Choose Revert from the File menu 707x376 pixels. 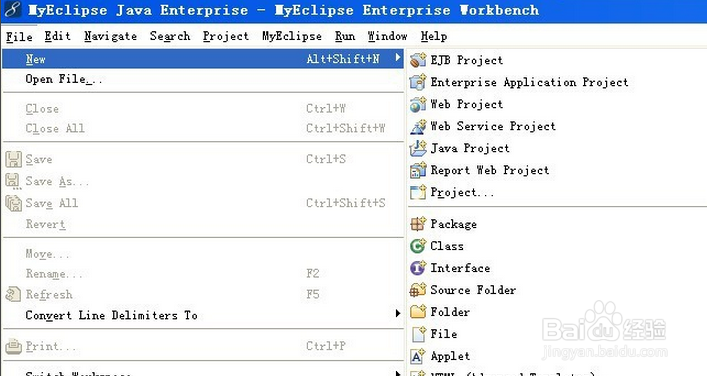[x=46, y=224]
